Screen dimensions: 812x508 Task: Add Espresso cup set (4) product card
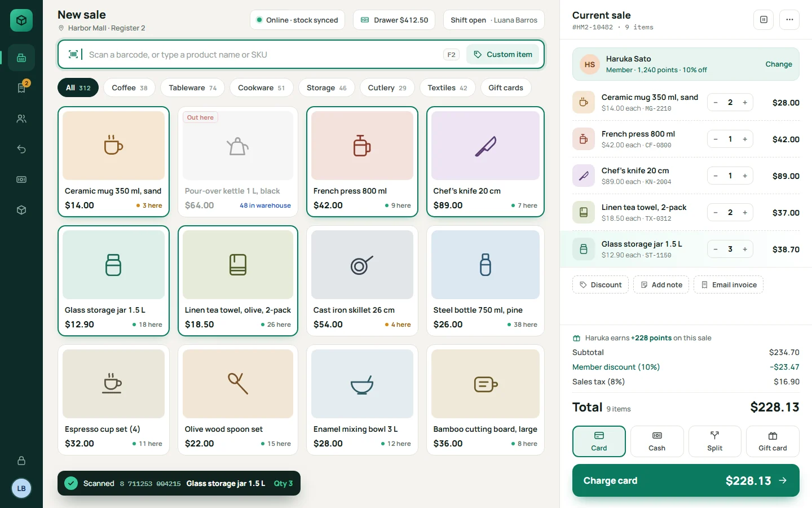(x=113, y=400)
